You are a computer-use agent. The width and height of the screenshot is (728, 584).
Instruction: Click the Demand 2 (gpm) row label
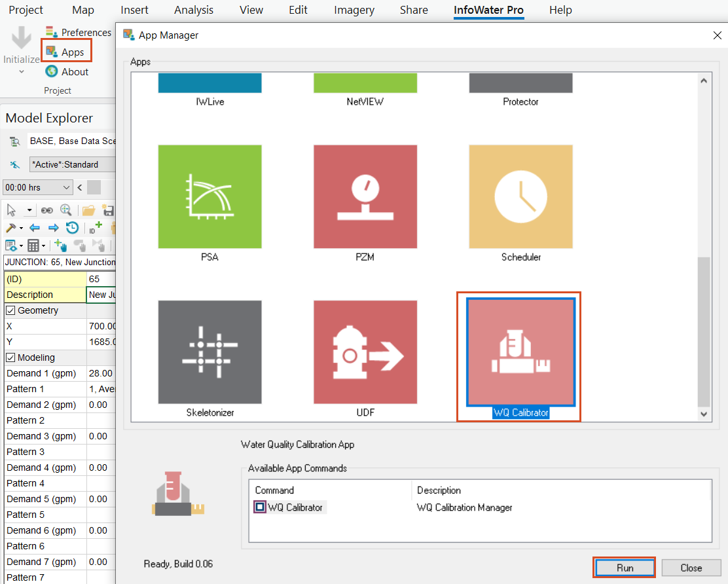[x=46, y=405]
